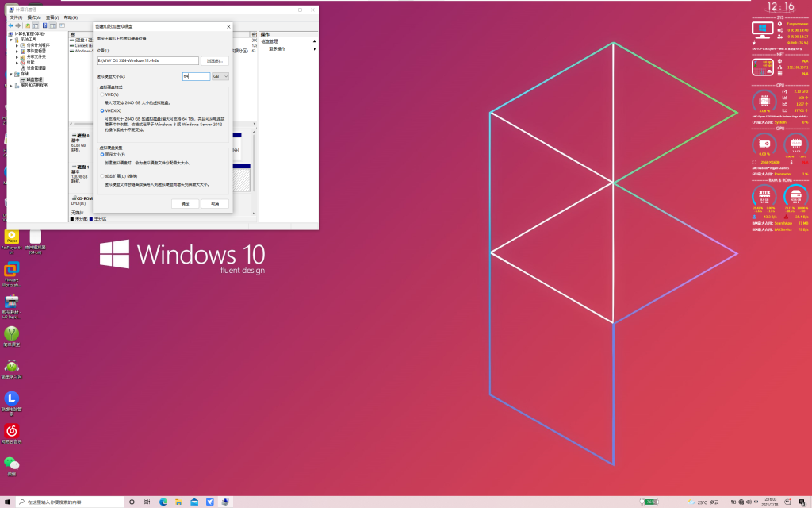This screenshot has height=508, width=812.
Task: Open the 微信 WeChat desktop icon
Action: [x=11, y=466]
